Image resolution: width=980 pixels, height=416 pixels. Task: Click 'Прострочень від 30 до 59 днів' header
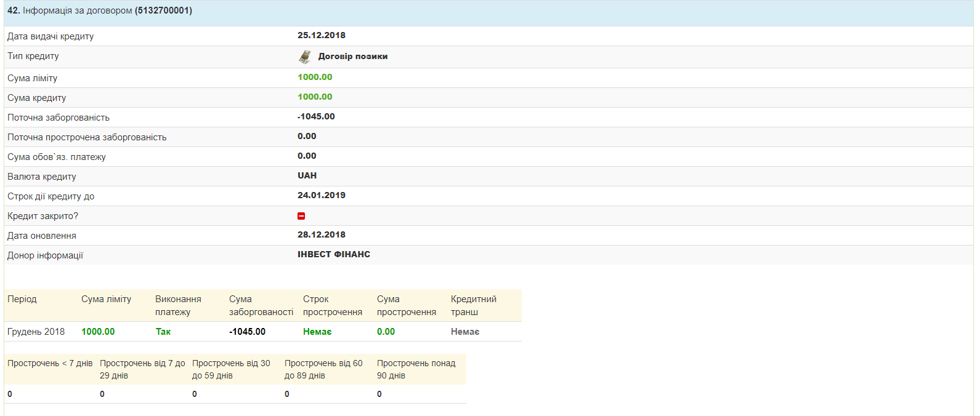pyautogui.click(x=231, y=369)
